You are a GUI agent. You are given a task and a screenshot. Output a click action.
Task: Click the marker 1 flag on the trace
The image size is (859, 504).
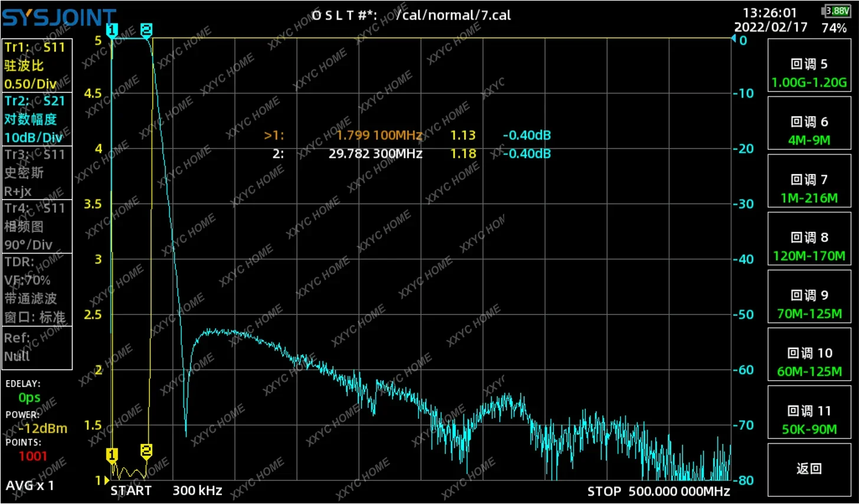pos(113,454)
